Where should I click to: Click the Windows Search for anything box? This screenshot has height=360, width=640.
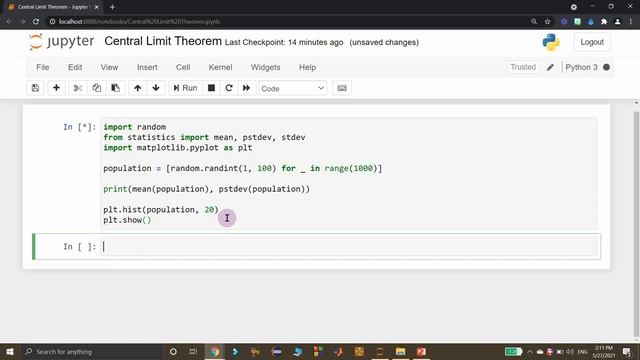92,351
